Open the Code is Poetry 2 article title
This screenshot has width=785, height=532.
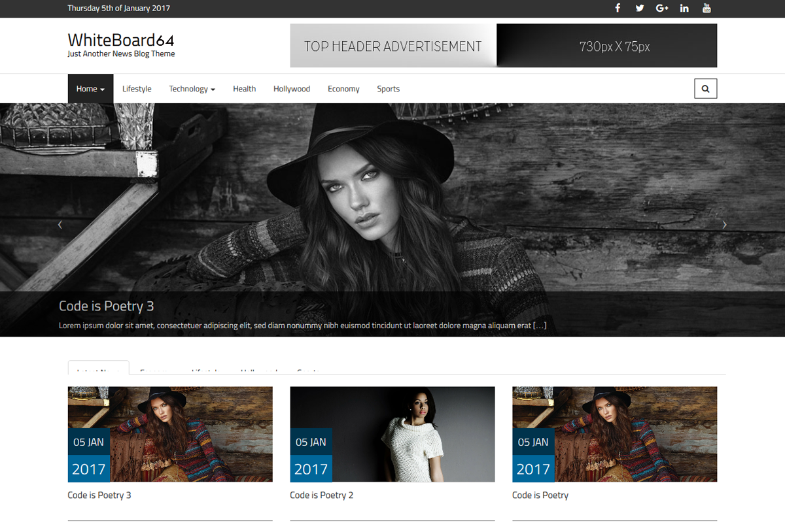coord(321,495)
